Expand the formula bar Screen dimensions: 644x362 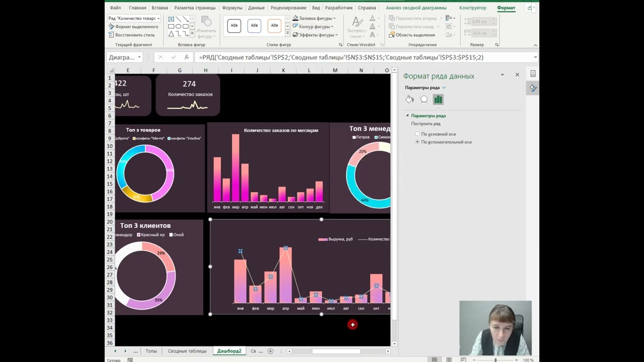(x=535, y=57)
